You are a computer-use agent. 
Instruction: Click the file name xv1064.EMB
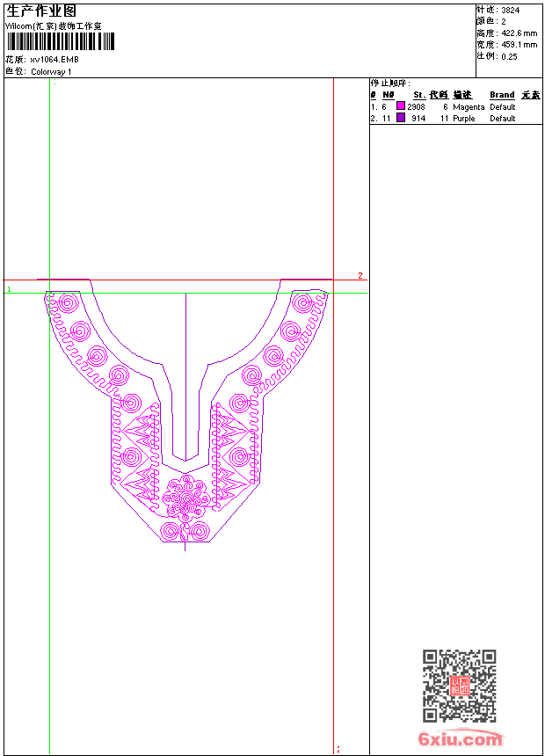click(x=54, y=60)
